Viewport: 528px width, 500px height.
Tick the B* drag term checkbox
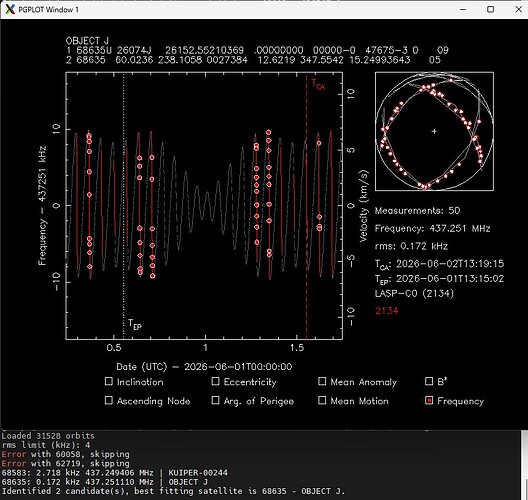coord(429,381)
